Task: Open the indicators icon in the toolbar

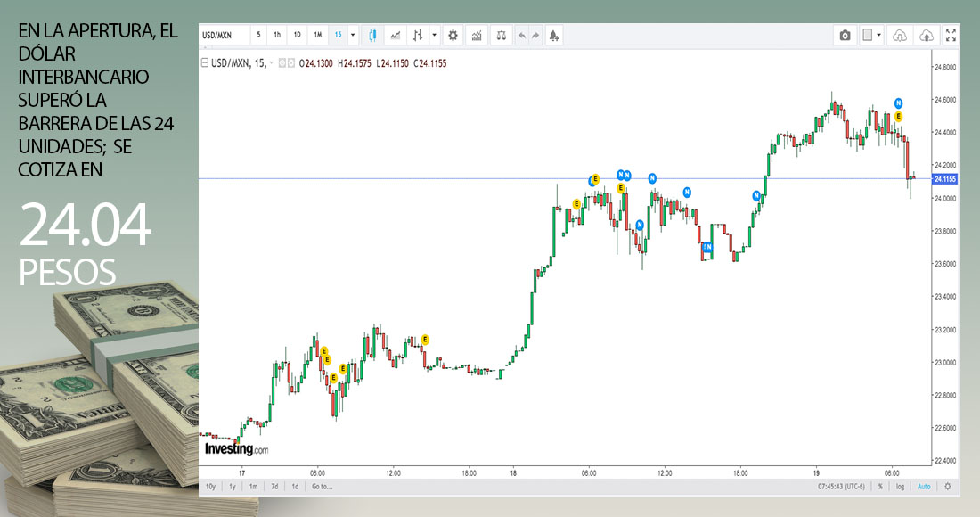Action: 477,36
